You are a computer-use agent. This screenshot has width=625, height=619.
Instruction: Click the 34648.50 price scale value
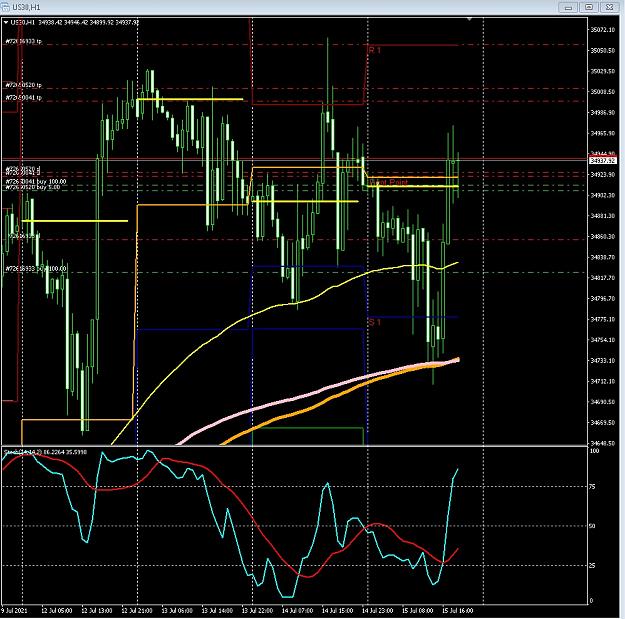[x=602, y=443]
